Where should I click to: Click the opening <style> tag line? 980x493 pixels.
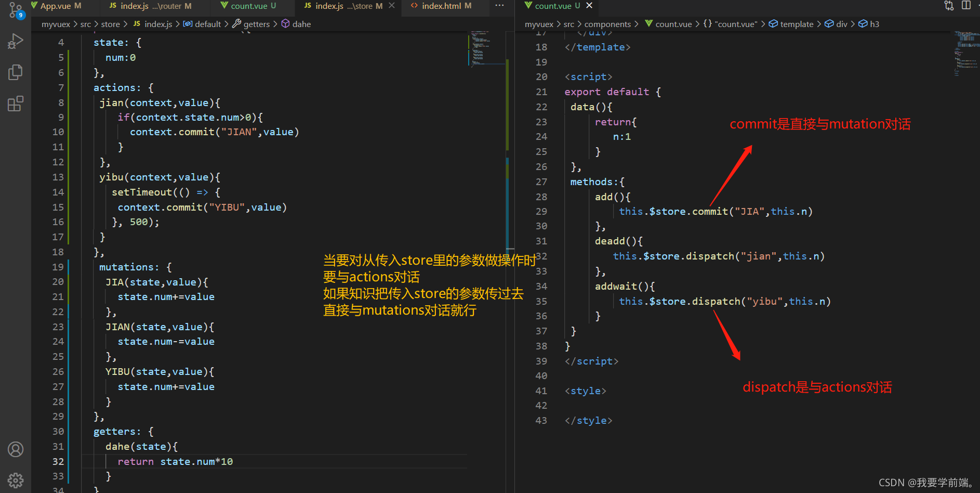[x=586, y=391]
